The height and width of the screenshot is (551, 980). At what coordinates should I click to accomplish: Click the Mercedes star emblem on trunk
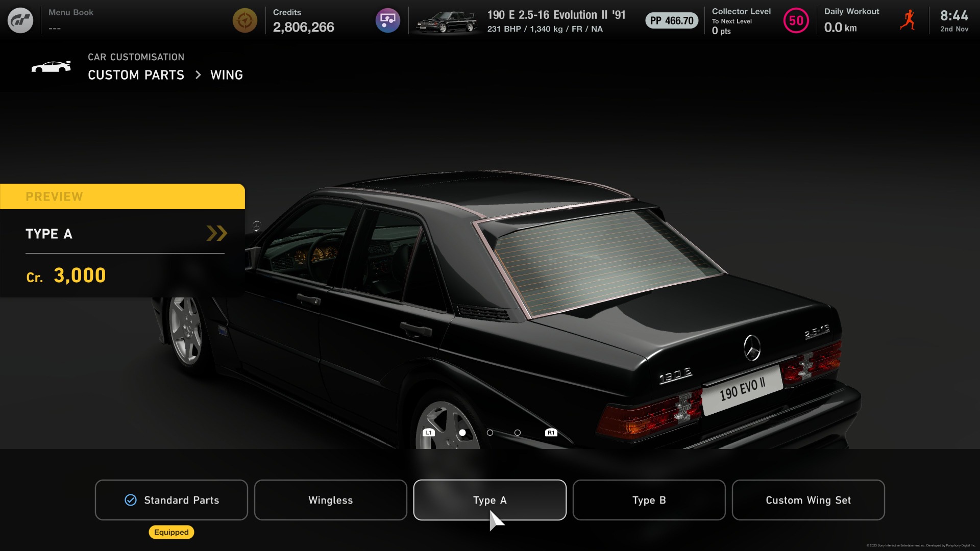[x=752, y=348]
